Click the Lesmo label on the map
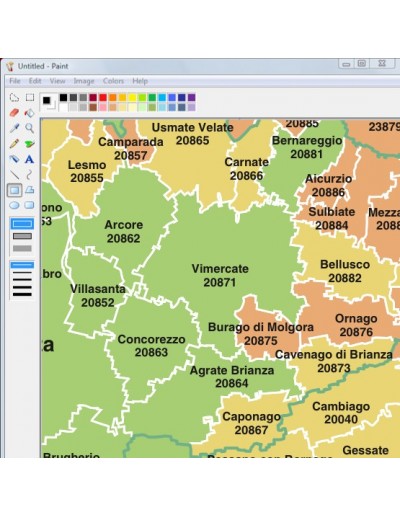Viewport: 400px width, 517px height. click(87, 165)
